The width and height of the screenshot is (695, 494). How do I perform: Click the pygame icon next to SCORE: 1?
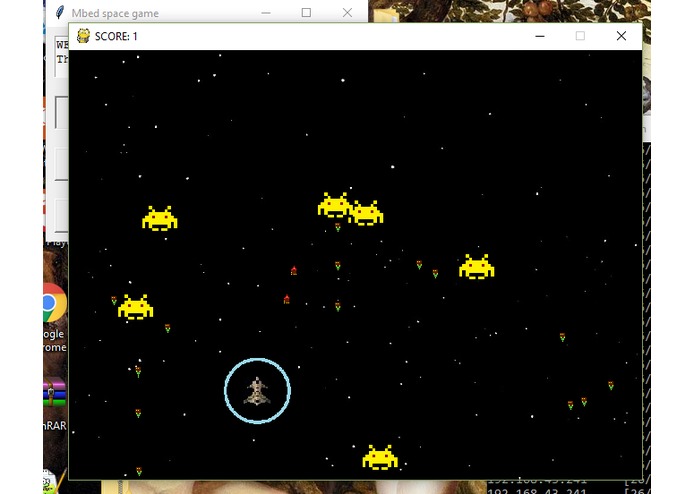pyautogui.click(x=83, y=36)
